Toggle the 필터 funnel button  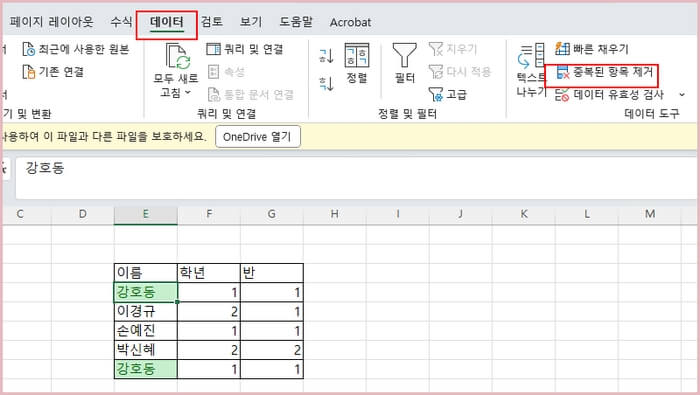coord(405,63)
